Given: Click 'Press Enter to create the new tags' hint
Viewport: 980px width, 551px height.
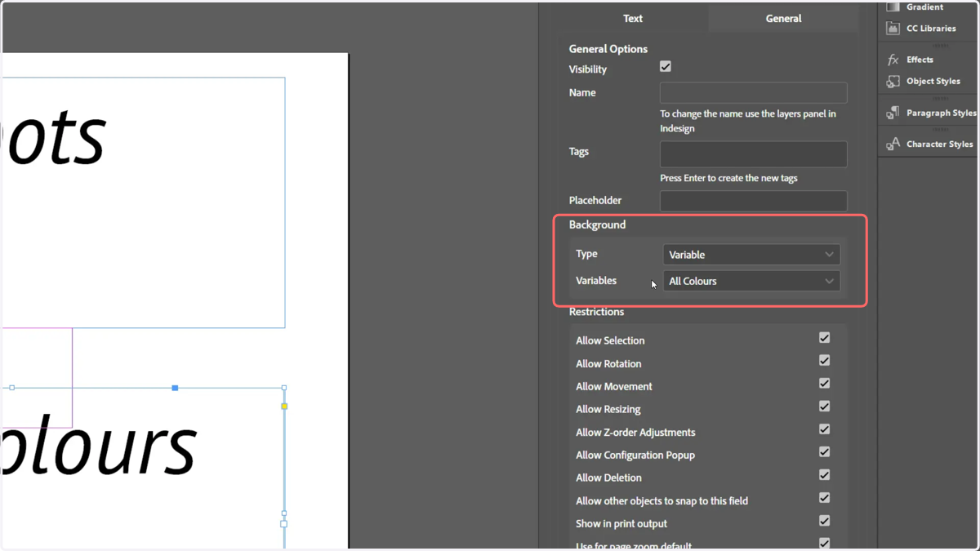Looking at the screenshot, I should pyautogui.click(x=728, y=178).
